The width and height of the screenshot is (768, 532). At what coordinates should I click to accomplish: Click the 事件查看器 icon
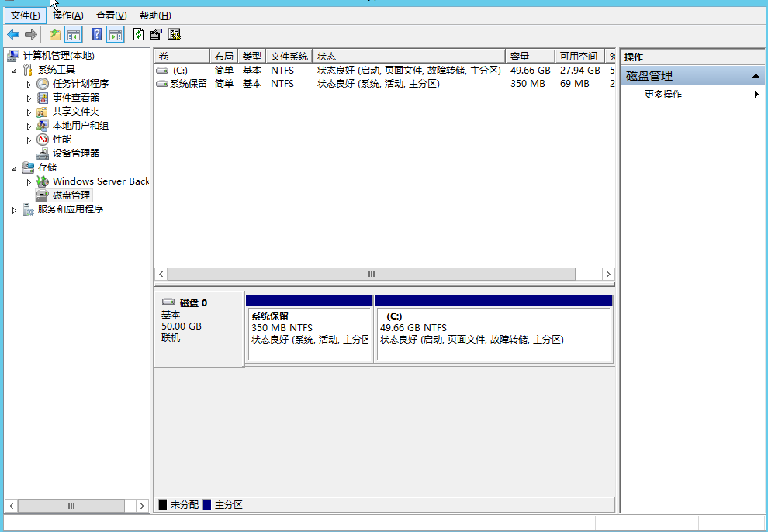(43, 98)
